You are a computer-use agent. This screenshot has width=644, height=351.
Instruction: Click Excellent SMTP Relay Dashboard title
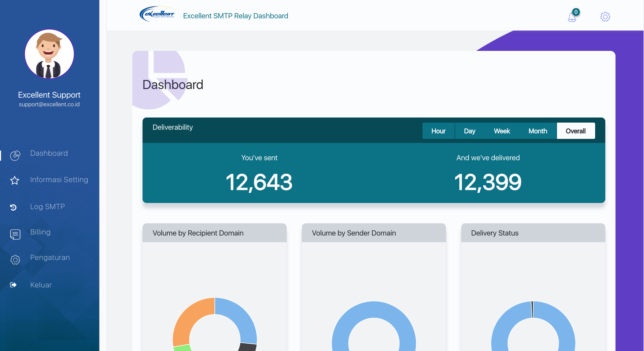click(235, 16)
